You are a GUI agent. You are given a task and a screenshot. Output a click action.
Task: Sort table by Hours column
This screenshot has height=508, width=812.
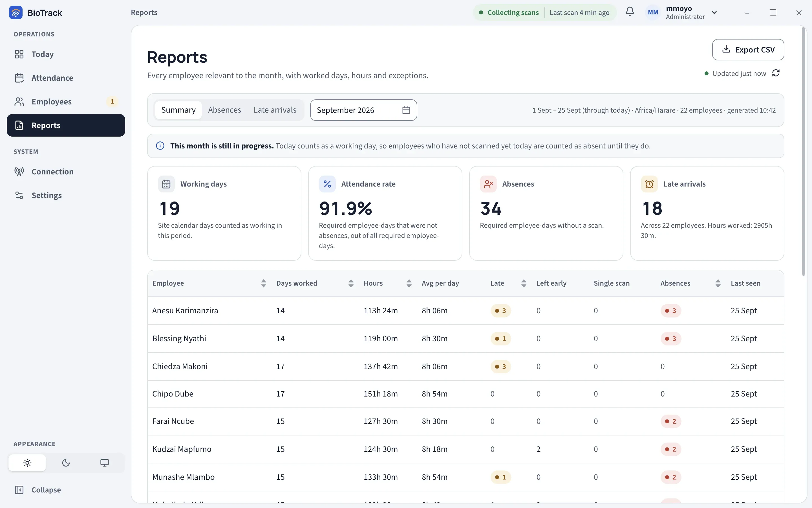409,283
